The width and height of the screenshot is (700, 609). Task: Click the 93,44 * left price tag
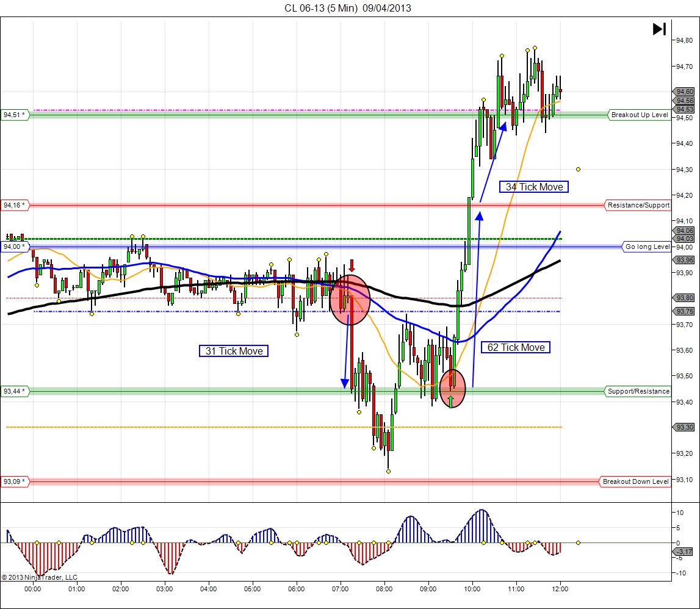[x=15, y=391]
